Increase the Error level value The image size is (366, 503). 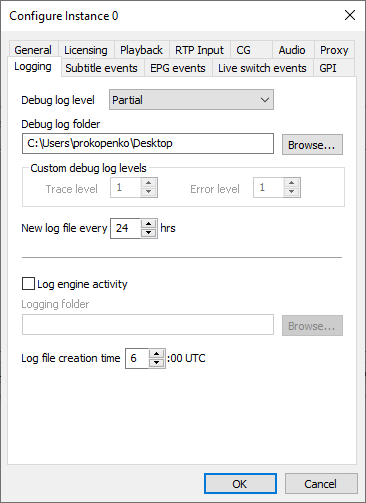point(292,183)
